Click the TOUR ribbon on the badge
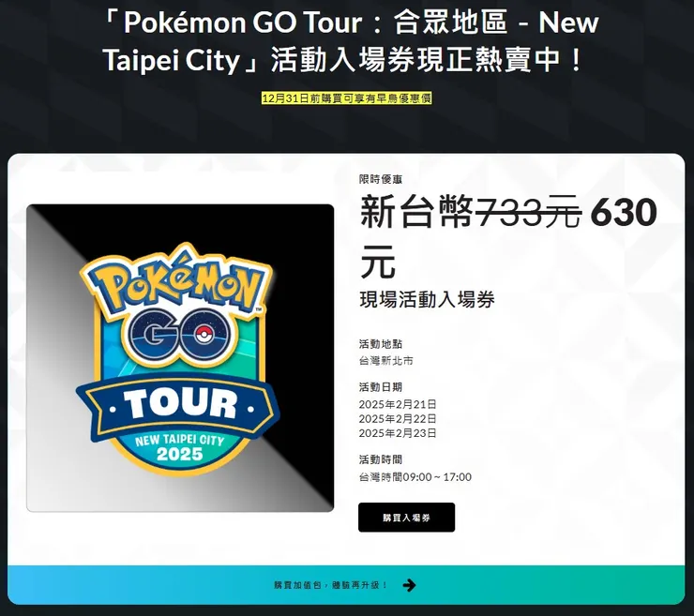Screen dimensions: 694x616 pos(178,406)
